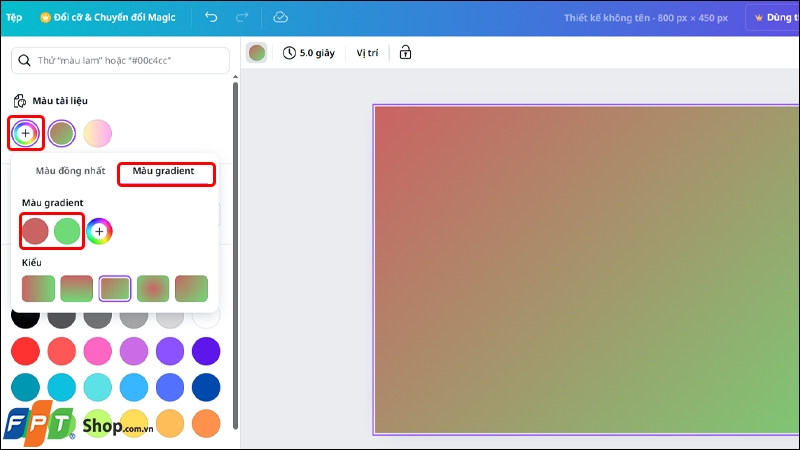Screen dimensions: 800x450
Task: Click the color panel scrollbar
Action: tap(235, 255)
